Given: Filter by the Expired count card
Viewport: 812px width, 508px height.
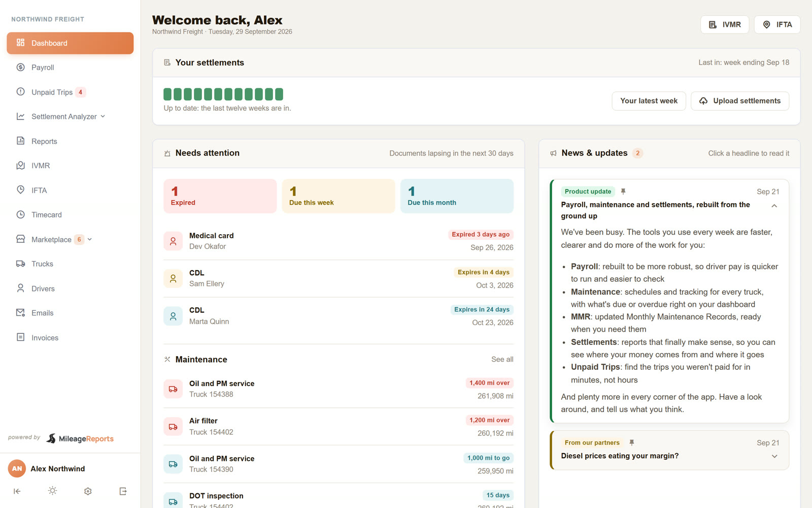Looking at the screenshot, I should pyautogui.click(x=220, y=196).
